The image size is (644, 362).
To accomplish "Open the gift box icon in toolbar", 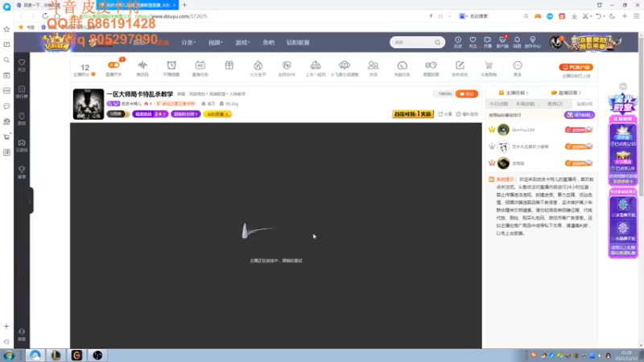I will coord(229,65).
